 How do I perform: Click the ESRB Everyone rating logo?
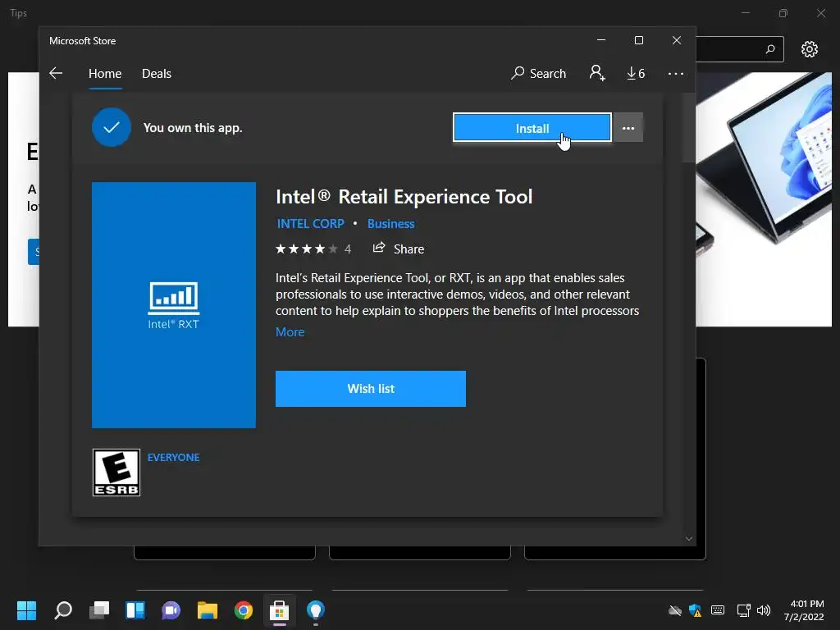116,472
